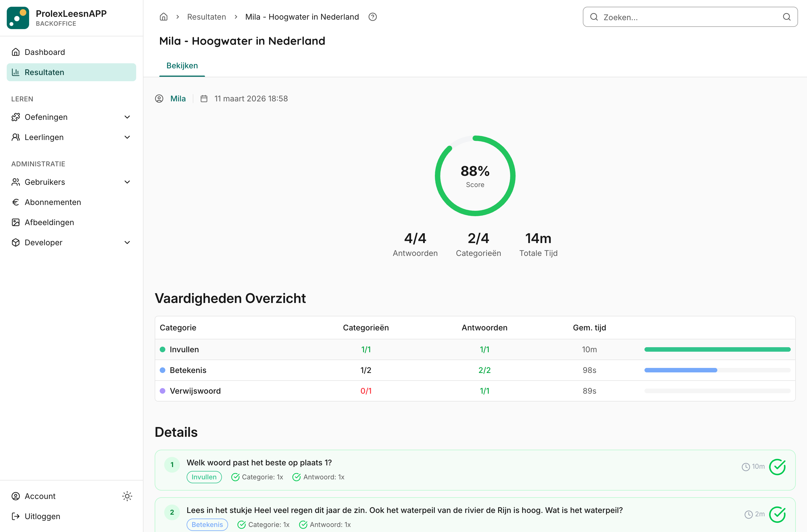Click the clock icon next to 10m
Viewport: 807px width, 532px height.
746,467
